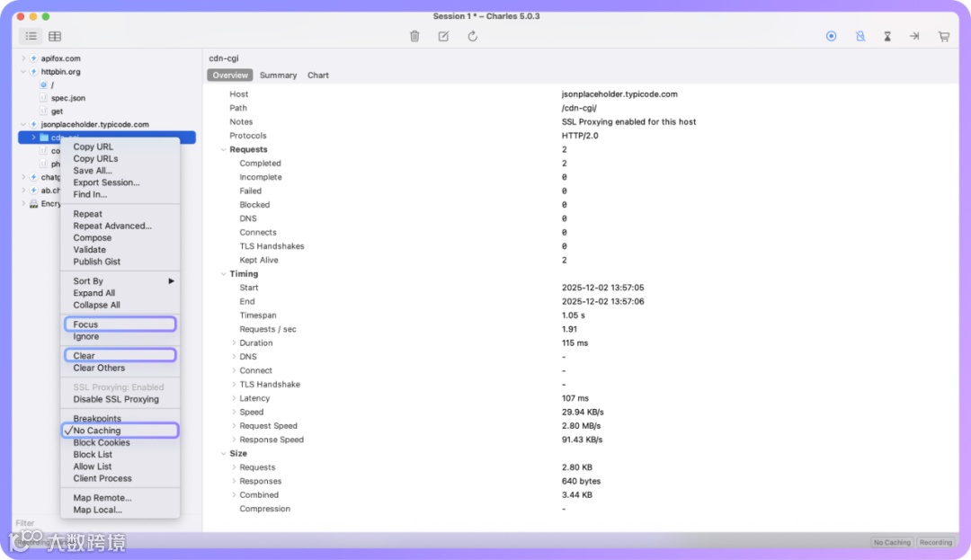The height and width of the screenshot is (560, 971).
Task: Choose Clear in the context menu
Action: click(x=120, y=356)
